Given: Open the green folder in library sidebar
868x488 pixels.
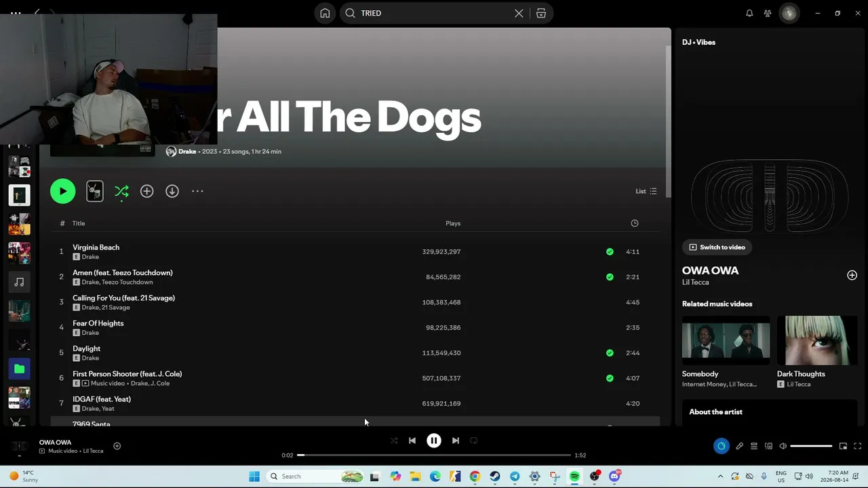Looking at the screenshot, I should (19, 369).
